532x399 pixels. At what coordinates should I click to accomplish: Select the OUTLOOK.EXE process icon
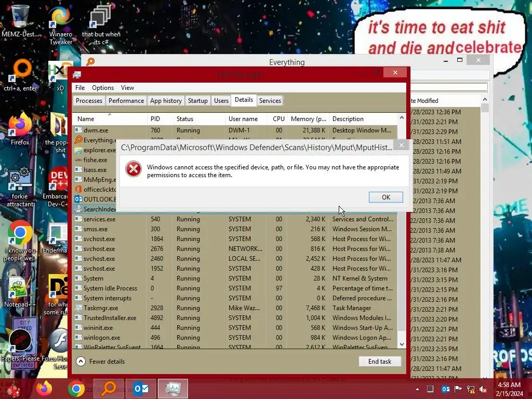point(78,199)
